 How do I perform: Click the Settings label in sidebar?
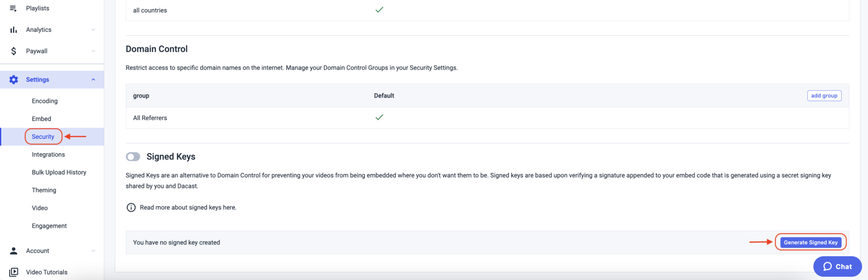(x=37, y=80)
